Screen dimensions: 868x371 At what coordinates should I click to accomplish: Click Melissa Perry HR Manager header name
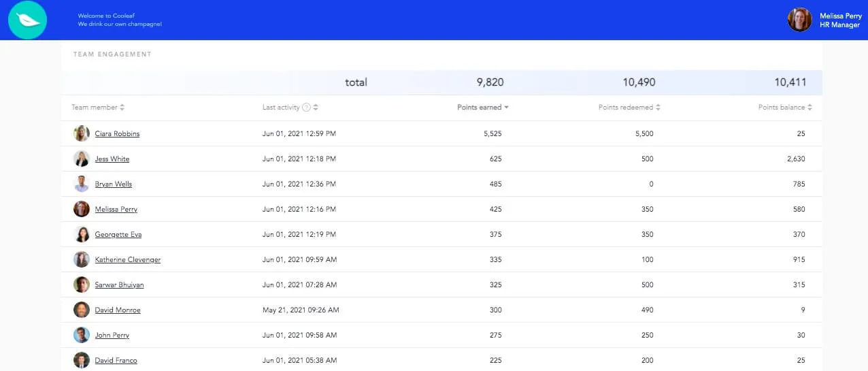tap(840, 20)
